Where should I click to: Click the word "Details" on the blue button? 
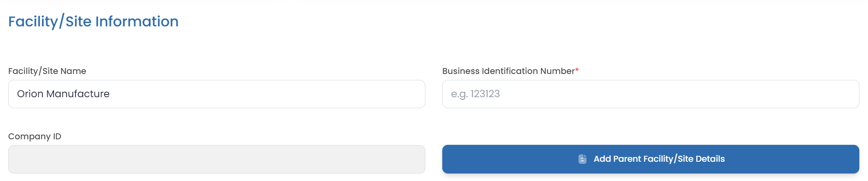(x=710, y=159)
